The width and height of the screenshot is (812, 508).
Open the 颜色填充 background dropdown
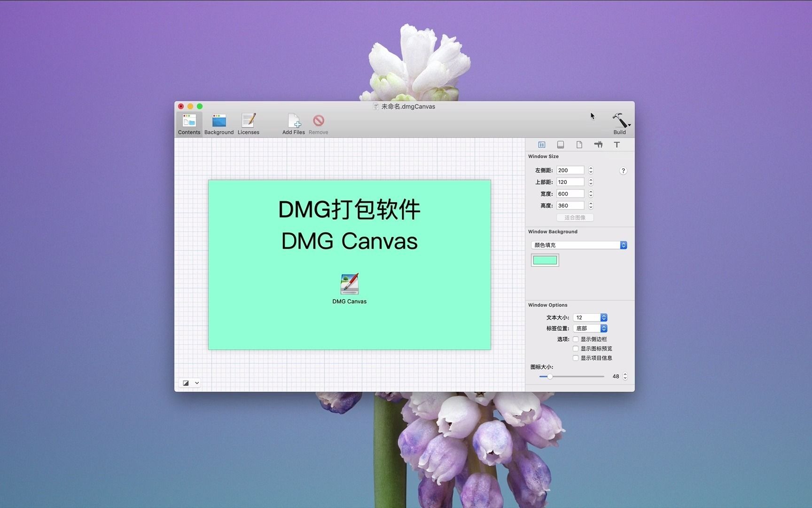point(579,245)
